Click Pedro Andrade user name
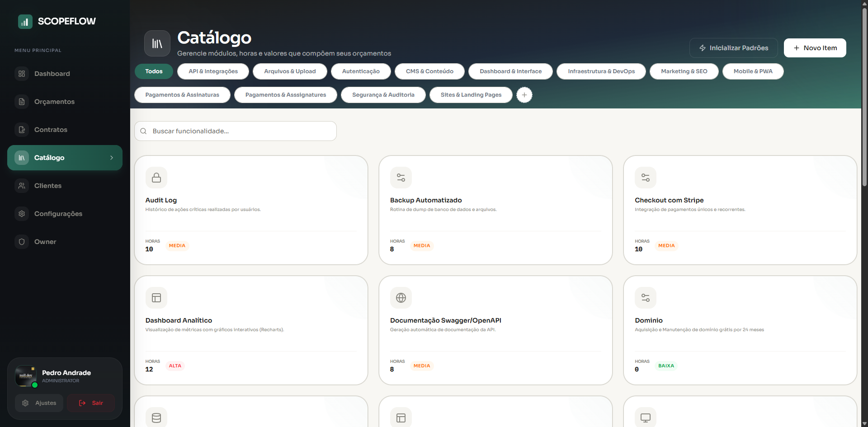The height and width of the screenshot is (427, 868). tap(66, 373)
